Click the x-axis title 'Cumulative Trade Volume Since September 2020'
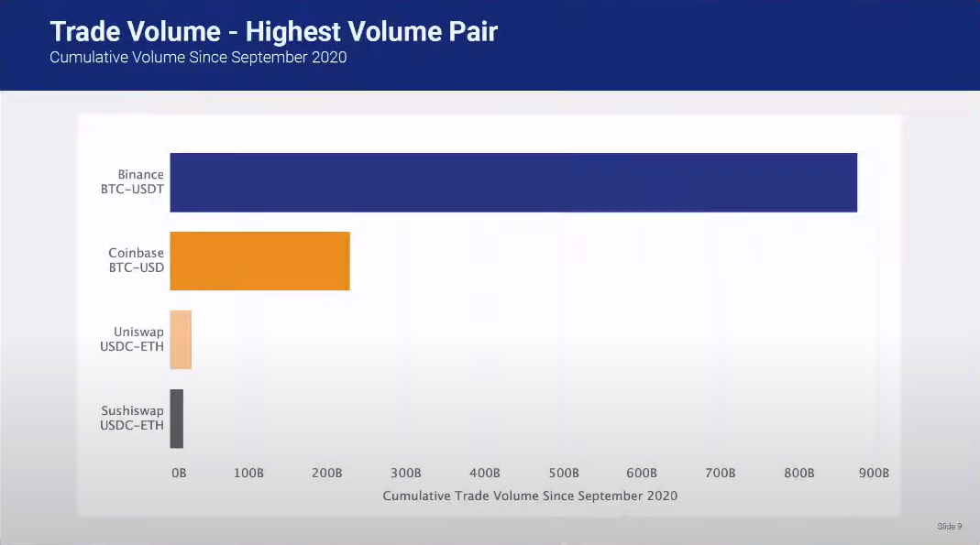 (x=530, y=496)
